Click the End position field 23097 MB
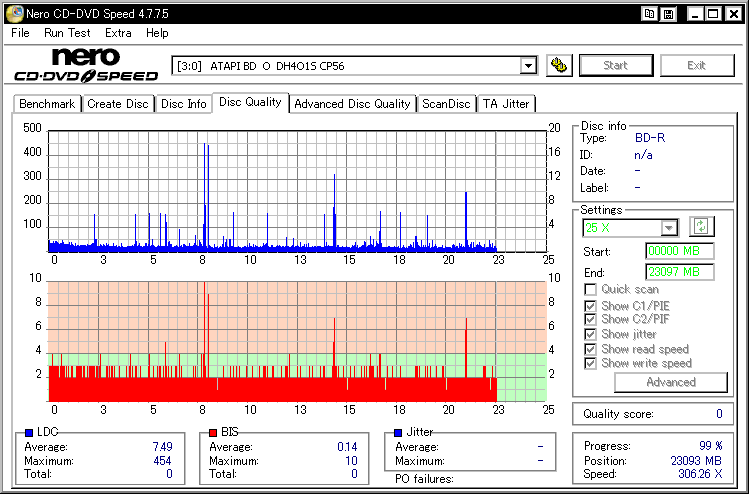 pyautogui.click(x=680, y=272)
